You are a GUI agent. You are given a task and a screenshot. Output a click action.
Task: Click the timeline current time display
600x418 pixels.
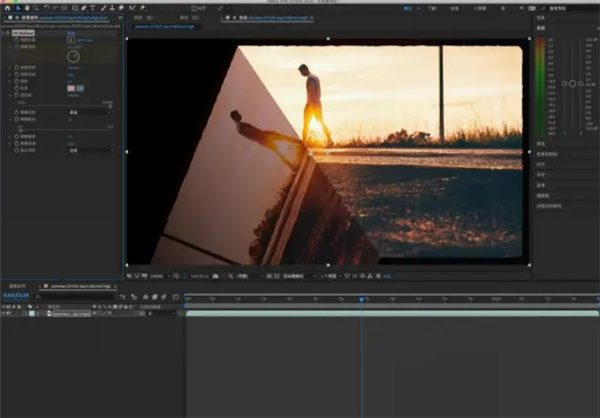pos(16,295)
